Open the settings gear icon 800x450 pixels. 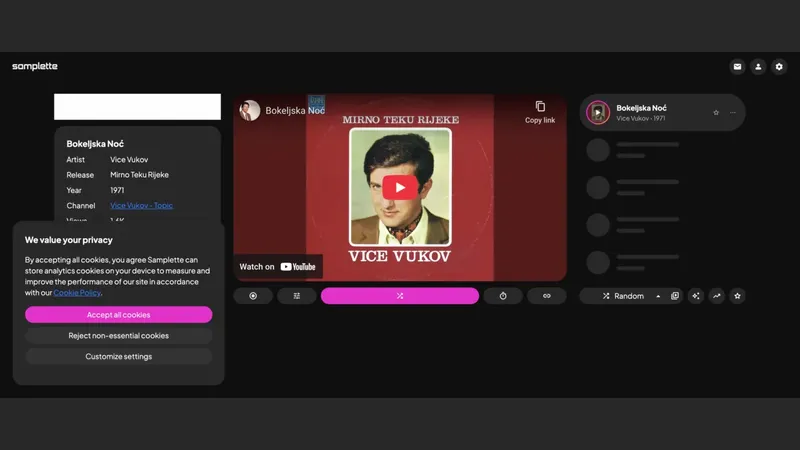pyautogui.click(x=780, y=67)
